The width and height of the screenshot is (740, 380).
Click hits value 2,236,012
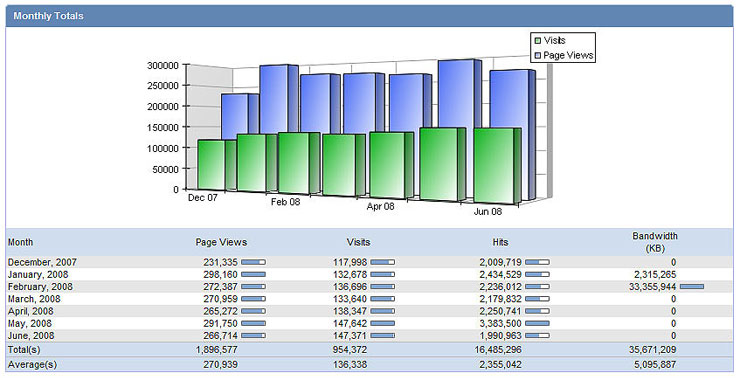501,287
